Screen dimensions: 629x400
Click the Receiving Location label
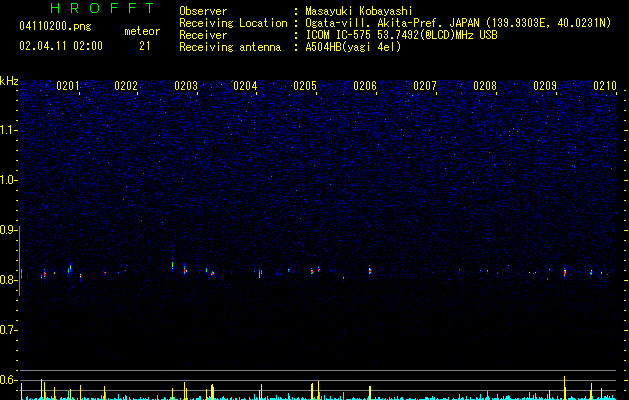pos(233,23)
